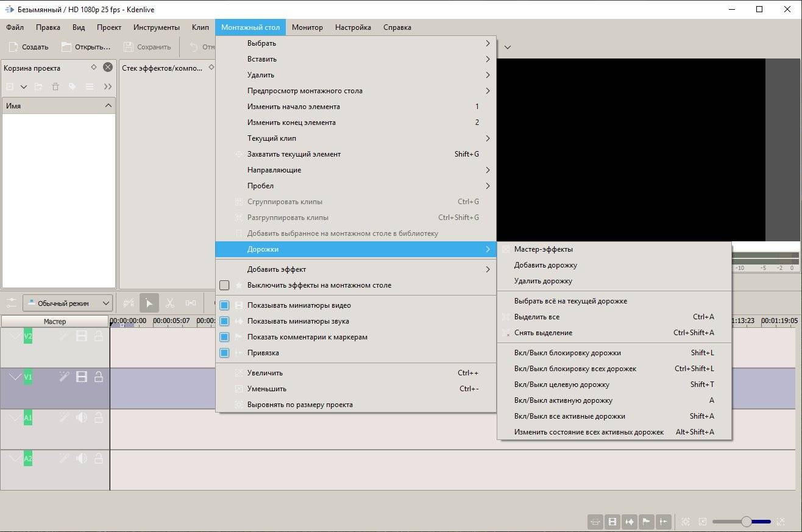The width and height of the screenshot is (802, 532).
Task: Open the project bin hamburger menu
Action: pyautogui.click(x=90, y=87)
